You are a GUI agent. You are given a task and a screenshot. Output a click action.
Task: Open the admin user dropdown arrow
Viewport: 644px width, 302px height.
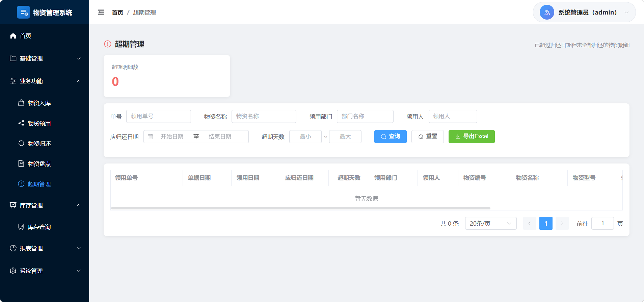pos(626,12)
